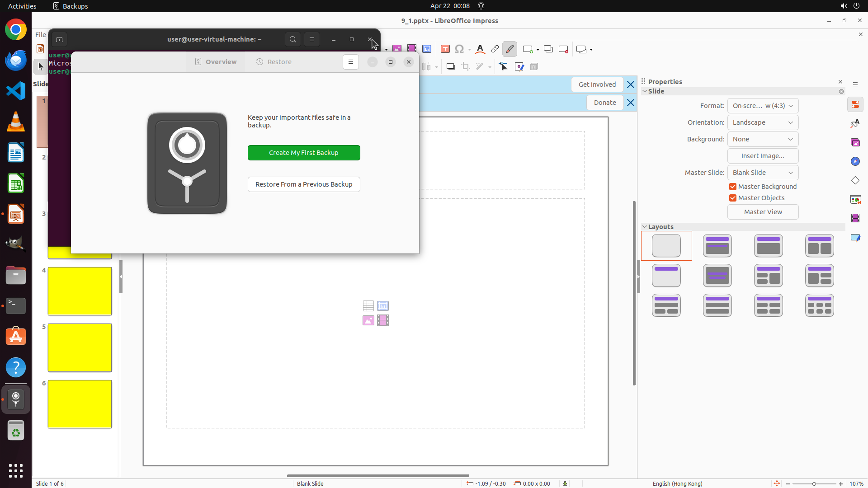
Task: Switch to the Restore tab in Backups
Action: click(274, 62)
